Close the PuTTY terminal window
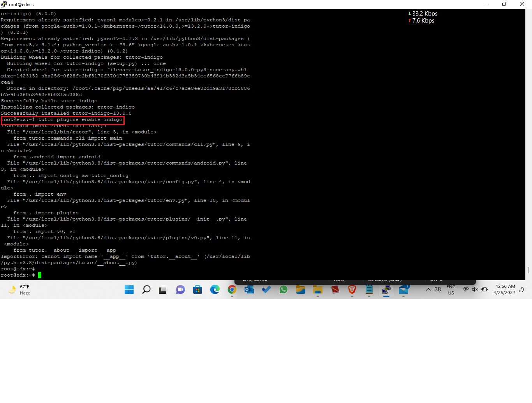 coord(522,4)
